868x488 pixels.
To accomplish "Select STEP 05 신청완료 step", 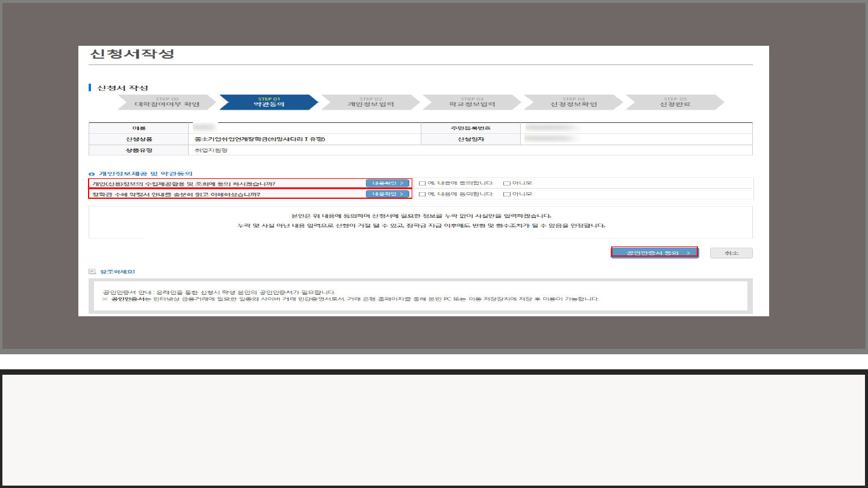I will (675, 102).
